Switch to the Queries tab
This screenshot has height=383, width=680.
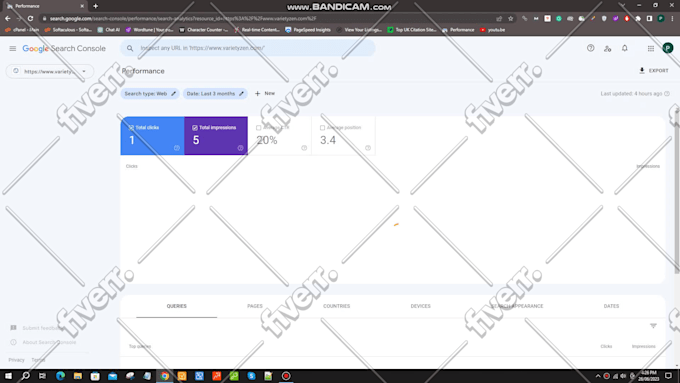(x=177, y=306)
